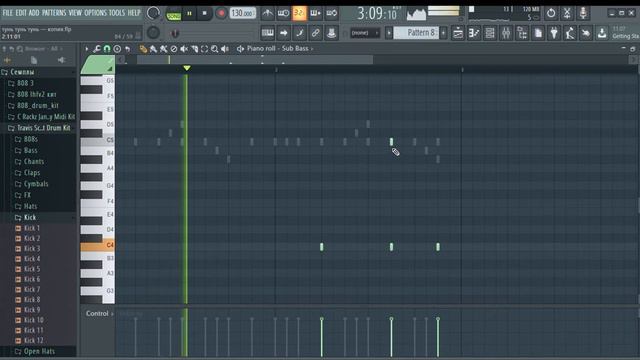Click the tempo 130 field
This screenshot has height=360, width=640.
pos(242,13)
